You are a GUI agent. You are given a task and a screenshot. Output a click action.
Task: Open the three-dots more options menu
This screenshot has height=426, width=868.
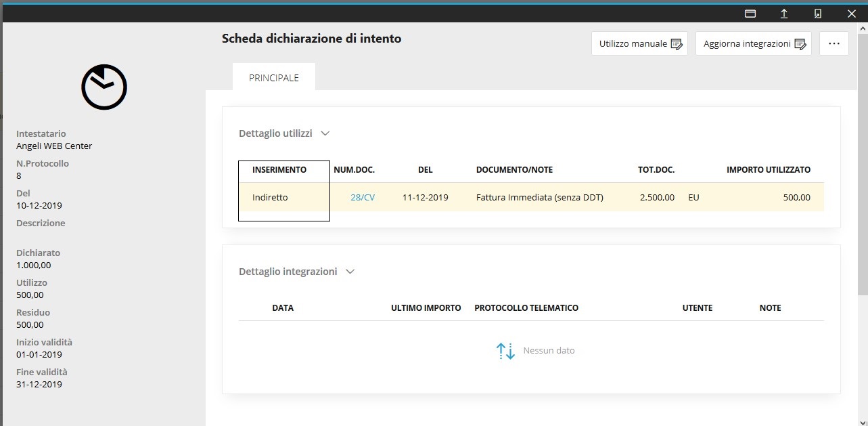(x=833, y=43)
